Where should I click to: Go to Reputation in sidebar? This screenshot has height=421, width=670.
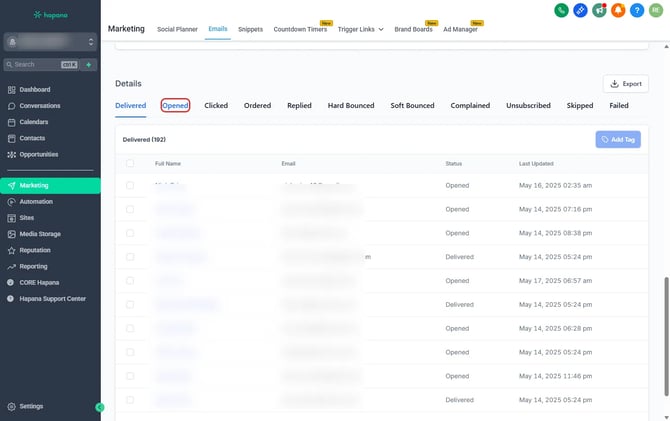tap(35, 250)
